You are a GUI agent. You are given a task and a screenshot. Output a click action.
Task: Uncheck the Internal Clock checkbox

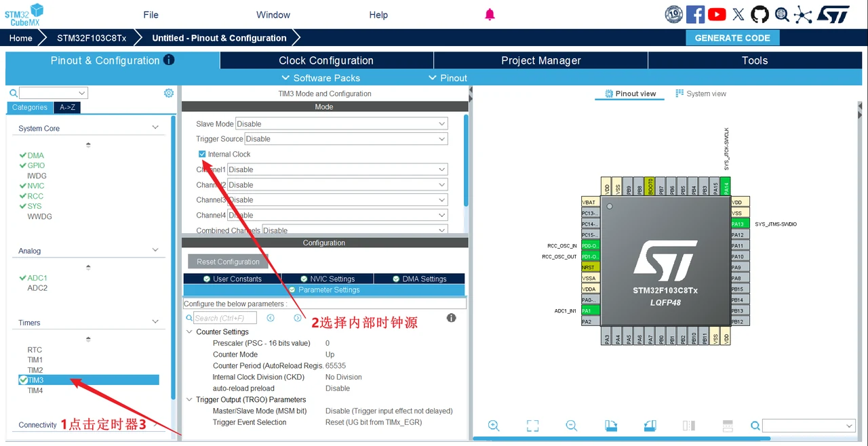click(x=202, y=154)
